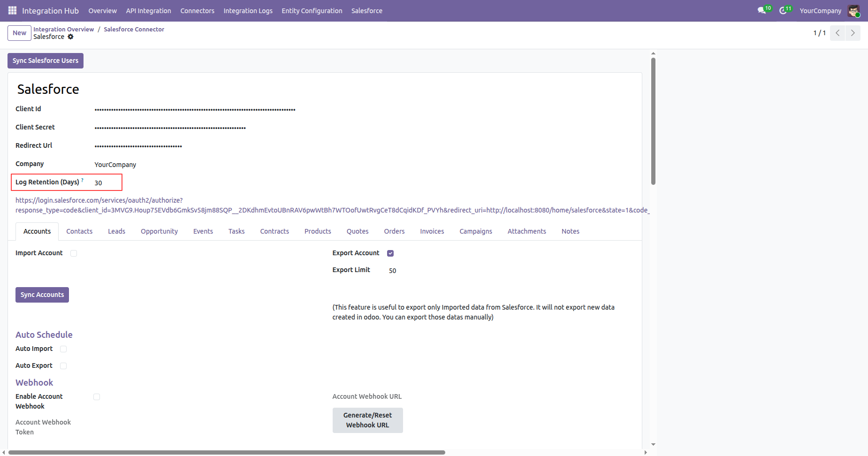Edit the Log Retention value 30
This screenshot has width=868, height=456.
coord(98,183)
